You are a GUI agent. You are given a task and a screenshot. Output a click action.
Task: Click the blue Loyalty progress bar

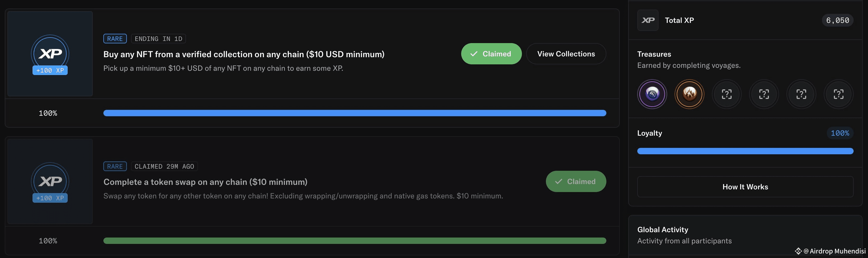coord(745,151)
